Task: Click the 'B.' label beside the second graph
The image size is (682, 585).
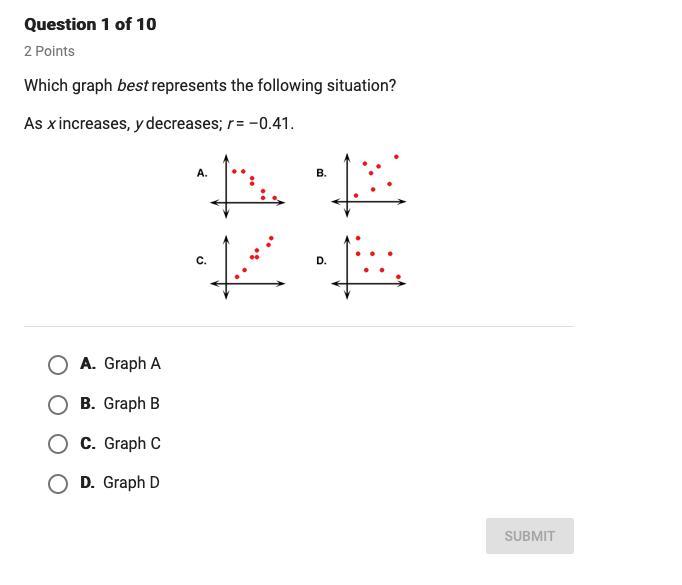Action: [x=321, y=173]
